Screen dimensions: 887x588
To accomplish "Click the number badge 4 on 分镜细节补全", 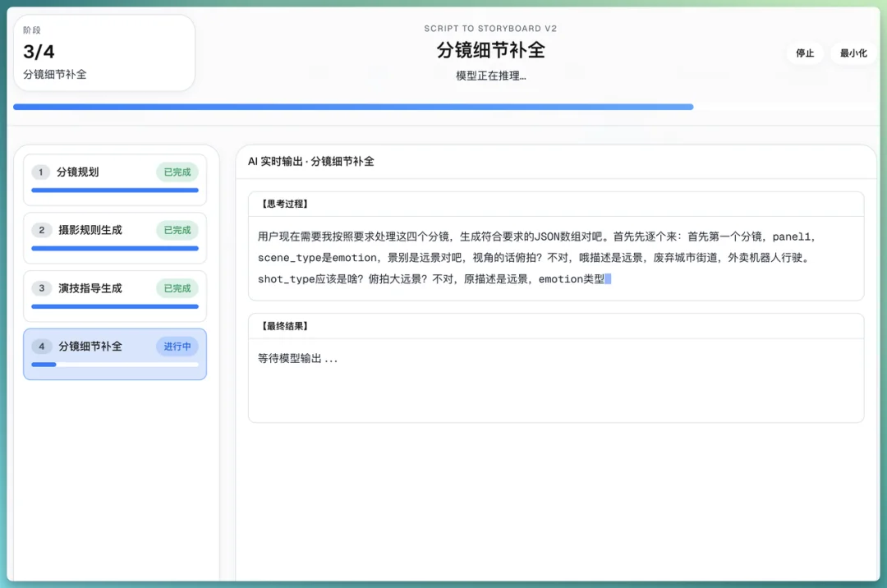I will [x=42, y=347].
